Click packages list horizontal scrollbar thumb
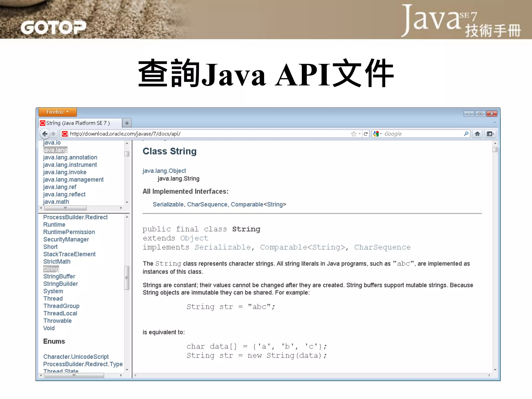Viewport: 532px width, 399px height. 65,208
